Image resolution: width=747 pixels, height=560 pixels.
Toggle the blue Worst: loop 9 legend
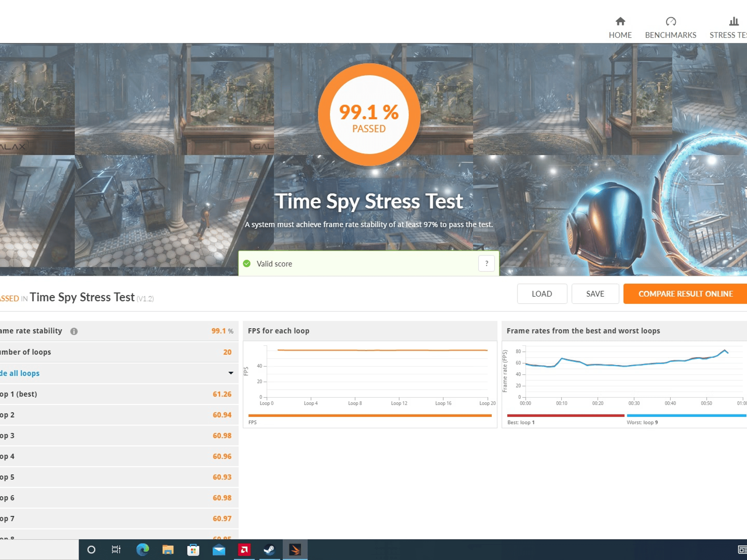click(x=686, y=416)
